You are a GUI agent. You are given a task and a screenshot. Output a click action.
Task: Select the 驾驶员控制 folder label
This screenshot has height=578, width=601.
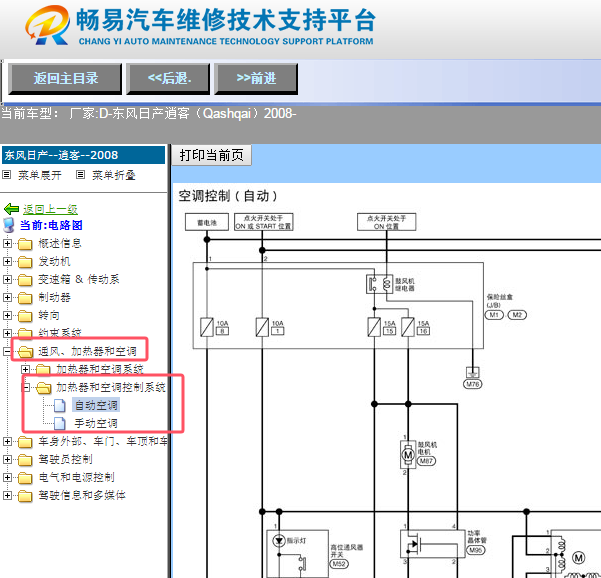point(65,459)
